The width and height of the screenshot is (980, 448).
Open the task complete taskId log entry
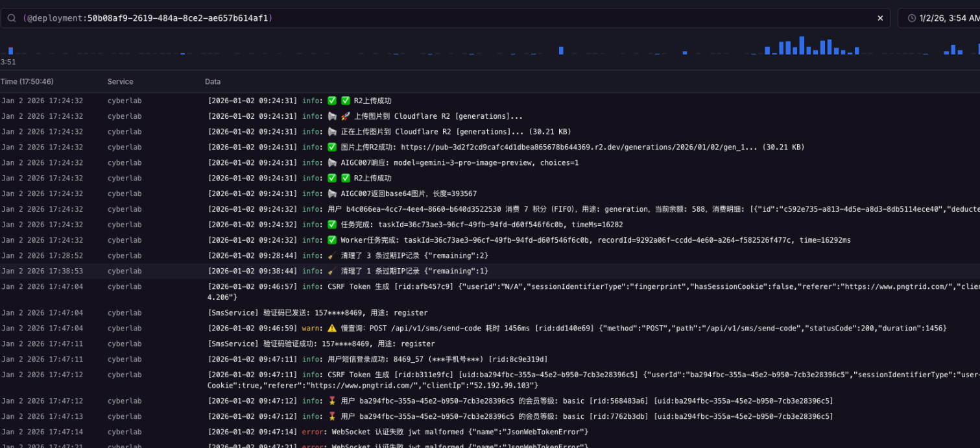pos(490,225)
